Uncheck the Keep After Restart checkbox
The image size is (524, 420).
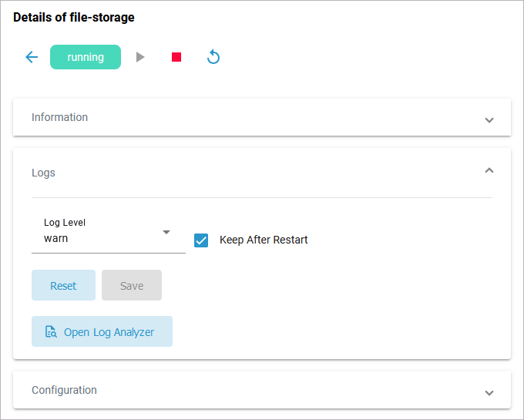(x=201, y=240)
